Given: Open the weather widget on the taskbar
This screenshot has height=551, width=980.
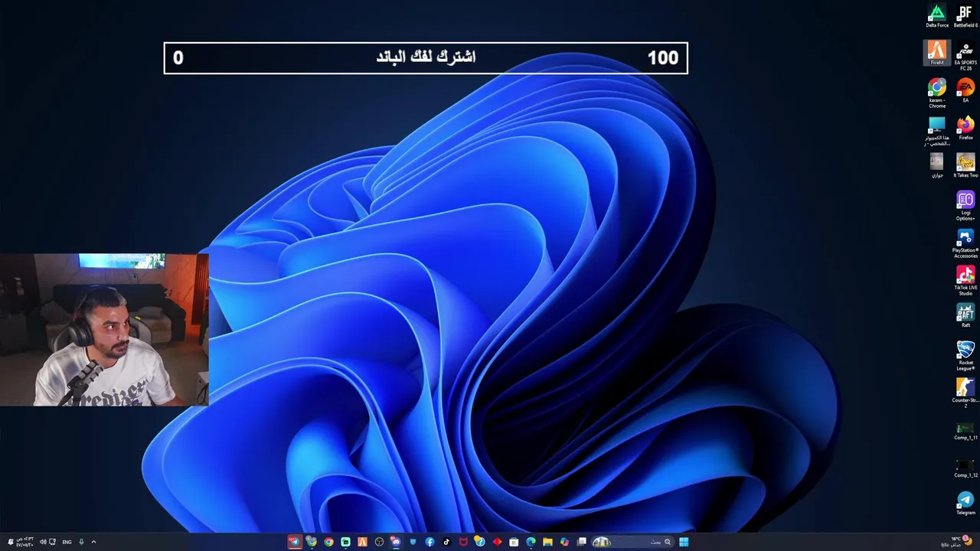Looking at the screenshot, I should pos(955,542).
